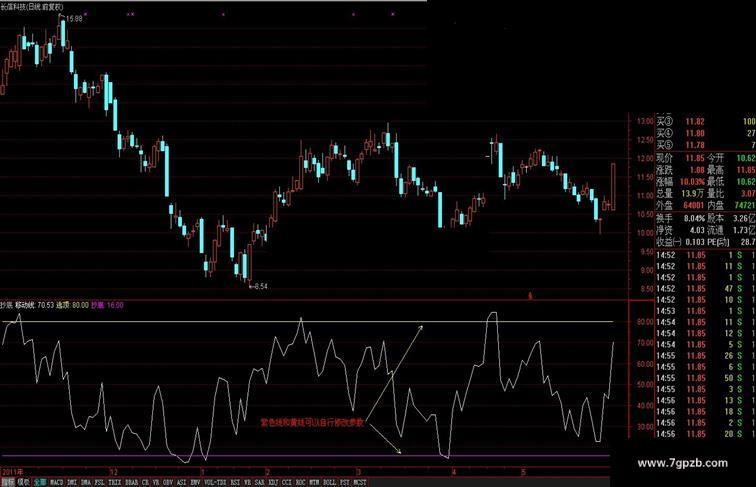
Task: Click the 买③ 11.82 bid row
Action: pos(706,122)
